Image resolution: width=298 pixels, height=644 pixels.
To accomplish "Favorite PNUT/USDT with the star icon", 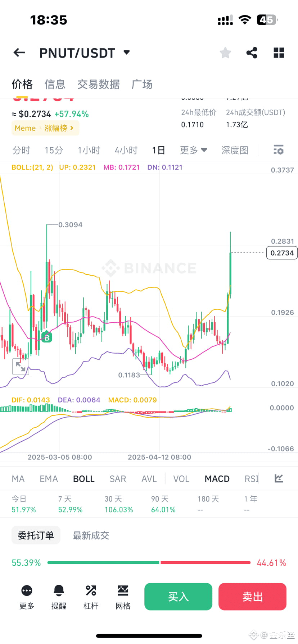I will click(225, 53).
